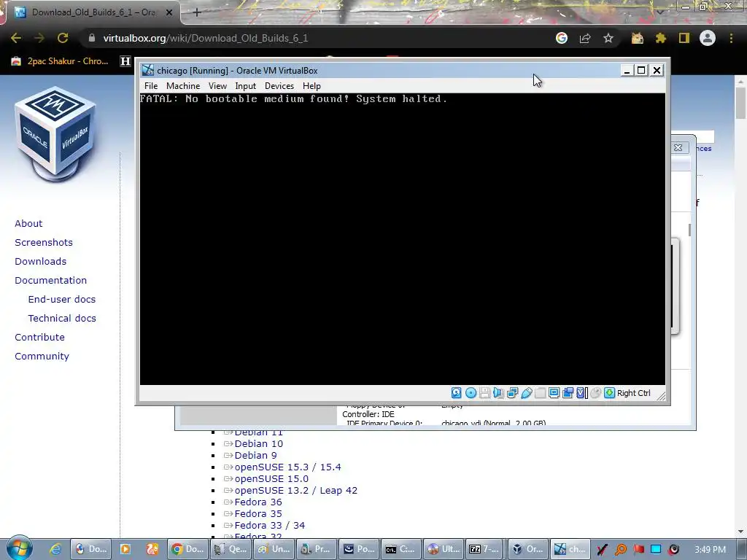
Task: Select the Download_Old_Builds_6_1 browser tab
Action: pyautogui.click(x=93, y=12)
